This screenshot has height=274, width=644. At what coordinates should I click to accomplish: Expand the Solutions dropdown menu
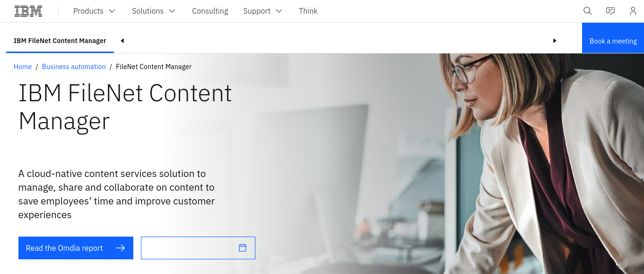pyautogui.click(x=154, y=11)
